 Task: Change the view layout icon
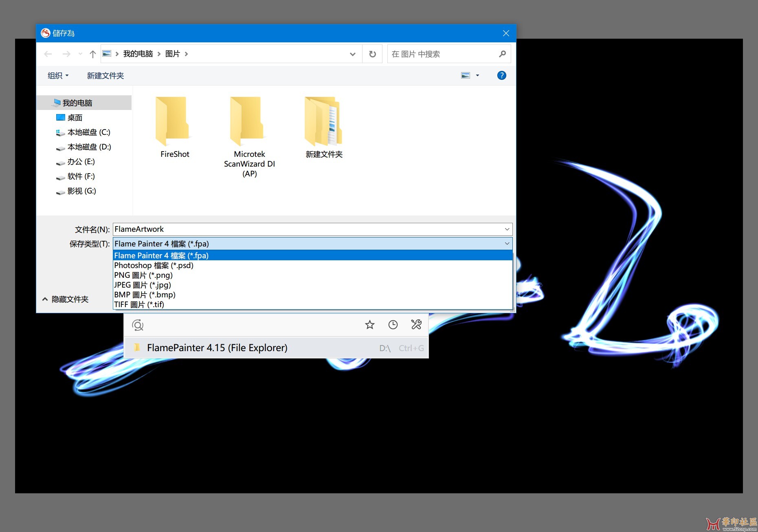(466, 75)
